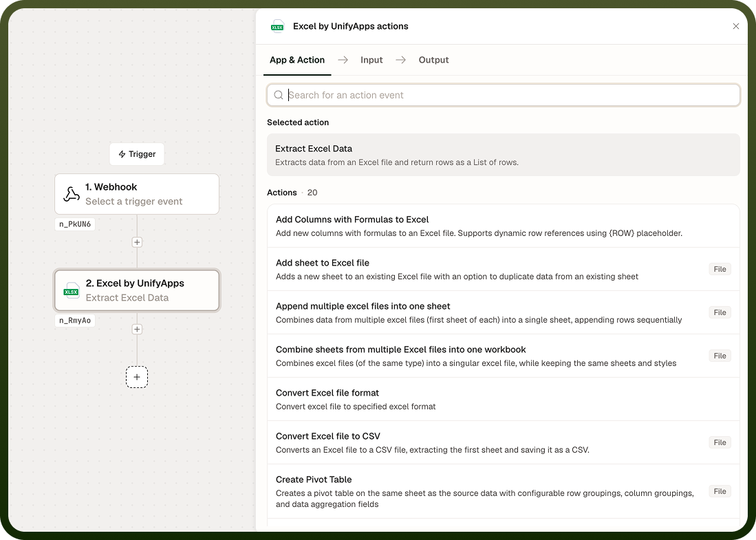Click File tag on Convert to CSV row

tap(720, 442)
